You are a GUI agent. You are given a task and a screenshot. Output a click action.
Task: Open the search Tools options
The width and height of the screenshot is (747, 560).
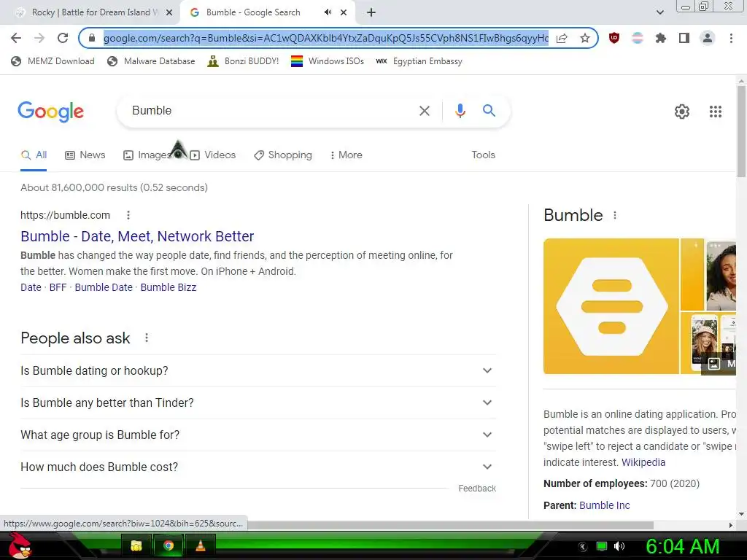(483, 155)
